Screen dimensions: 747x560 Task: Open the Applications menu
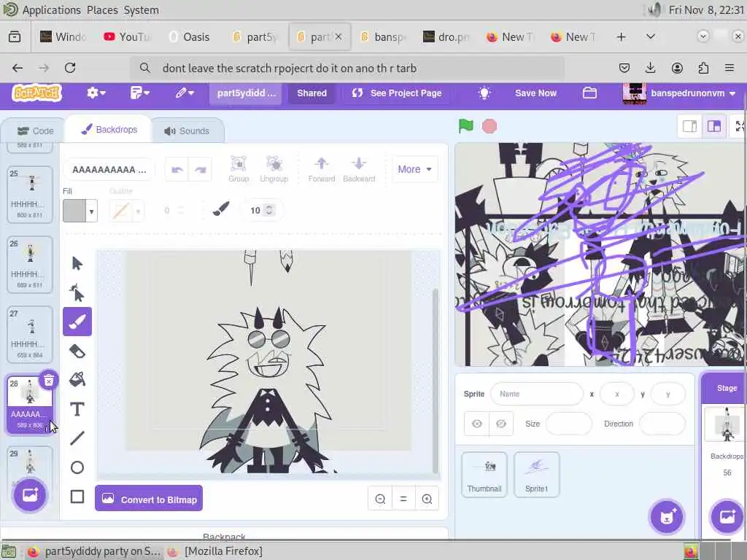tap(52, 10)
